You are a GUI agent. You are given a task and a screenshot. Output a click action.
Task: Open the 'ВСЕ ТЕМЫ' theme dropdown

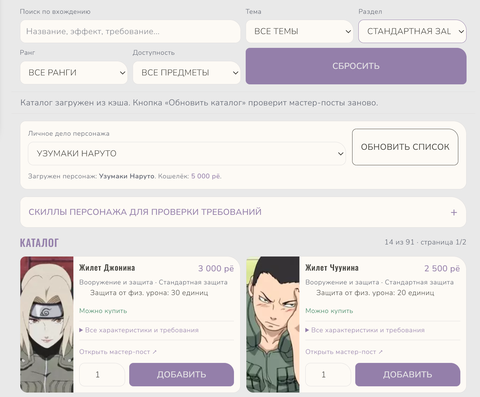click(299, 31)
